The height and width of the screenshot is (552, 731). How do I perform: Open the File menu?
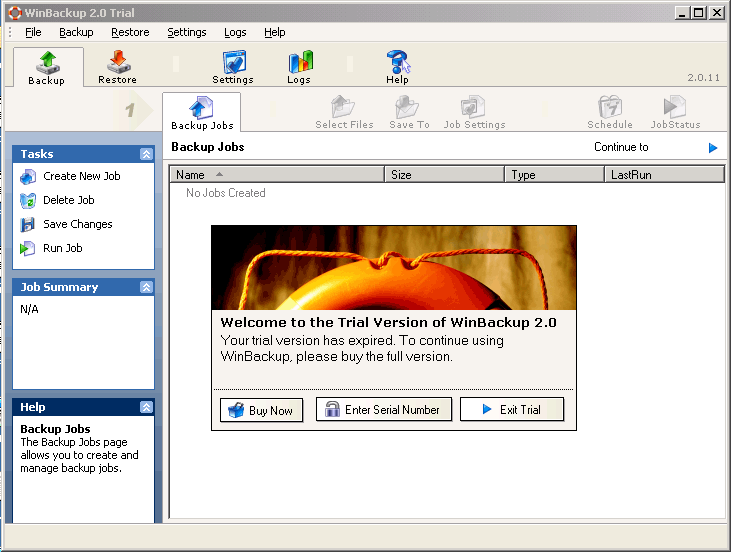pos(33,32)
